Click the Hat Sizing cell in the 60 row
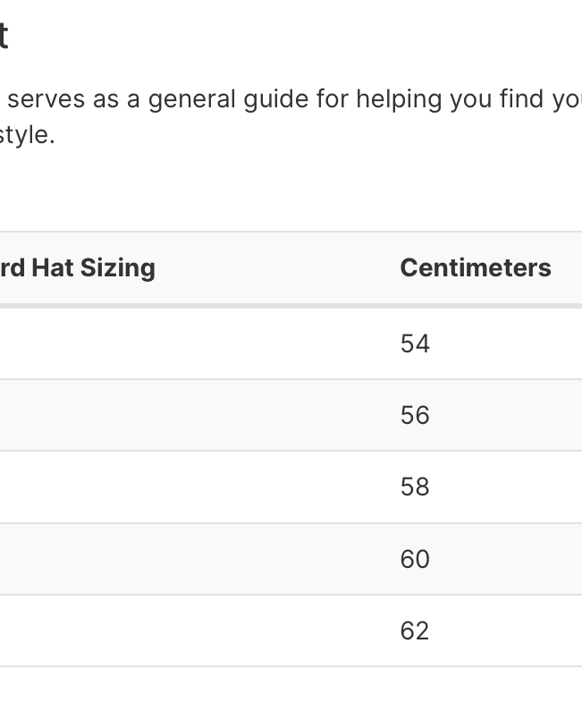The width and height of the screenshot is (582, 728). 179,559
